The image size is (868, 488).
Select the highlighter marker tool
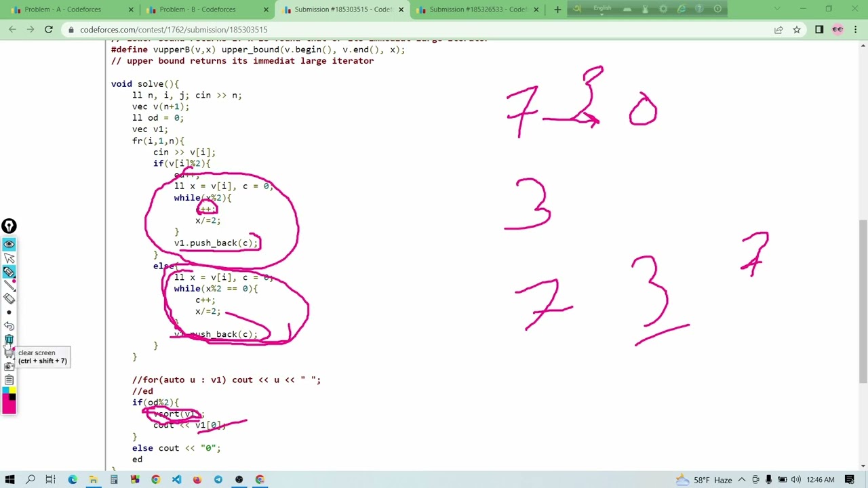point(9,272)
